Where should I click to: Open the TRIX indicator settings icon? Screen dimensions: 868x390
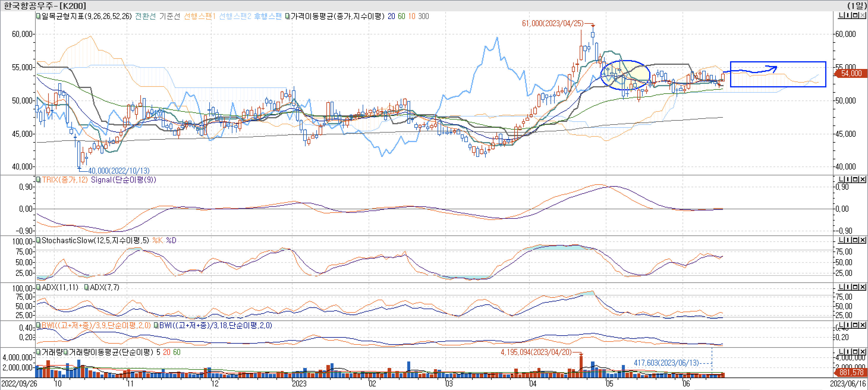coord(38,180)
